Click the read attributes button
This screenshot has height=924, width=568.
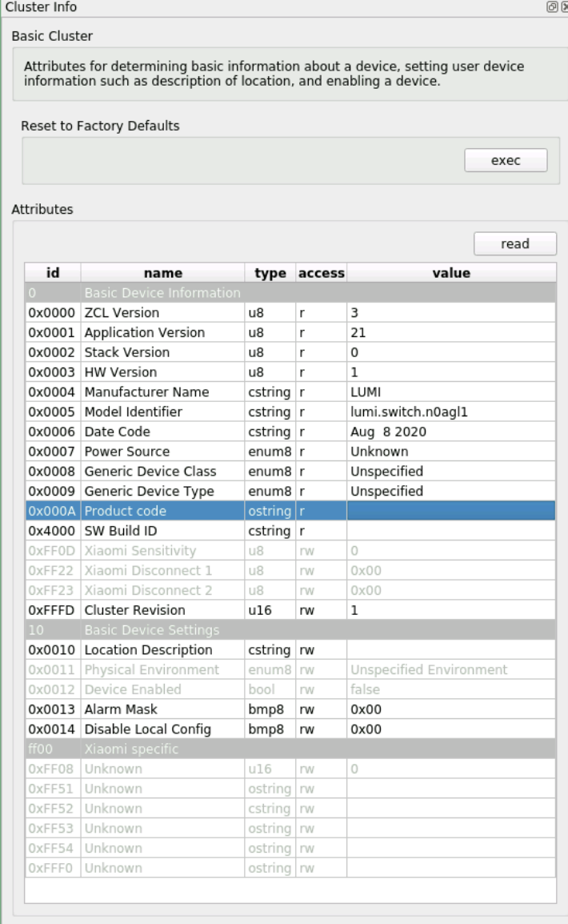coord(515,244)
